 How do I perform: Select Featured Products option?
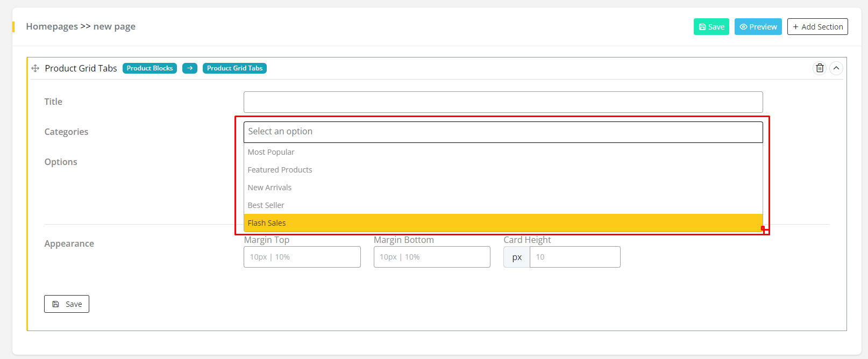click(280, 170)
